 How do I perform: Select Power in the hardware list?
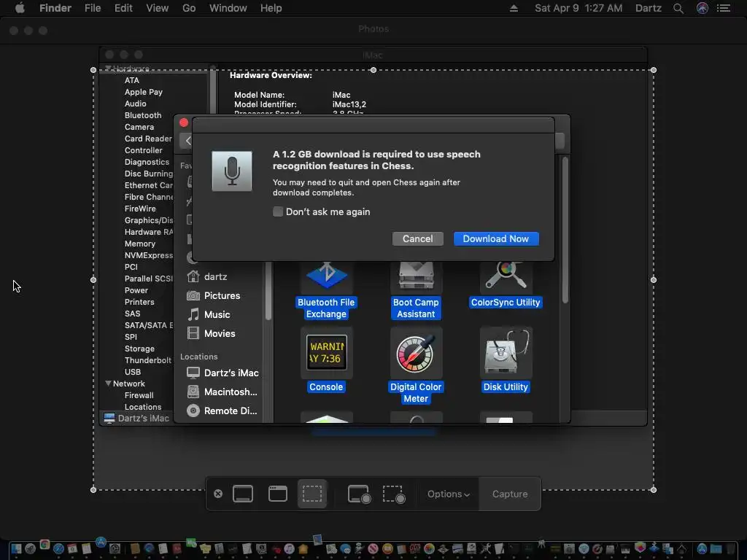(136, 290)
